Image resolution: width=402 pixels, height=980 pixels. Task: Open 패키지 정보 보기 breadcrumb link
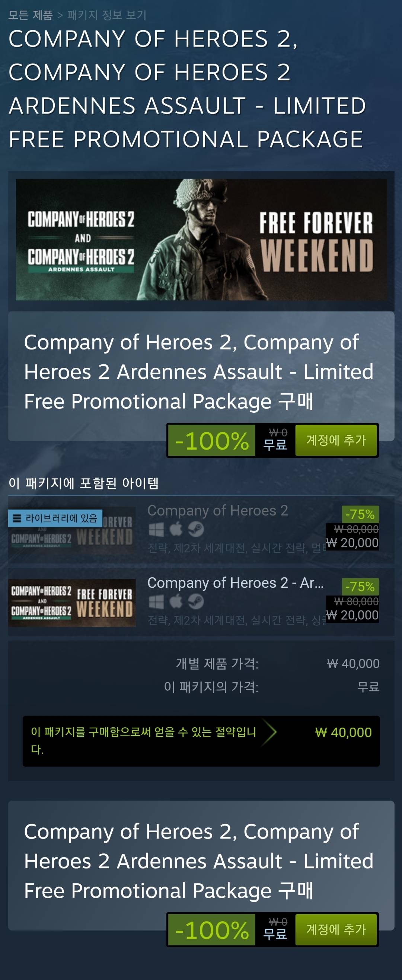click(x=107, y=15)
